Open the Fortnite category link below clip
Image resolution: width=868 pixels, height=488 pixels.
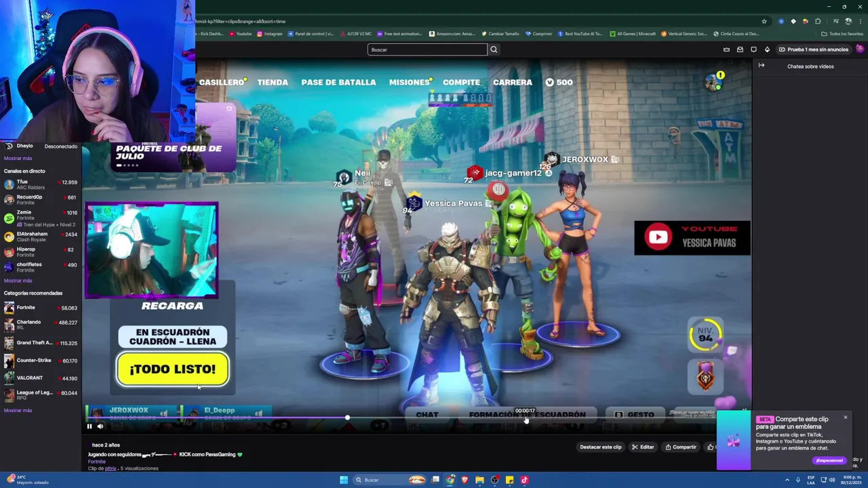[x=96, y=462]
